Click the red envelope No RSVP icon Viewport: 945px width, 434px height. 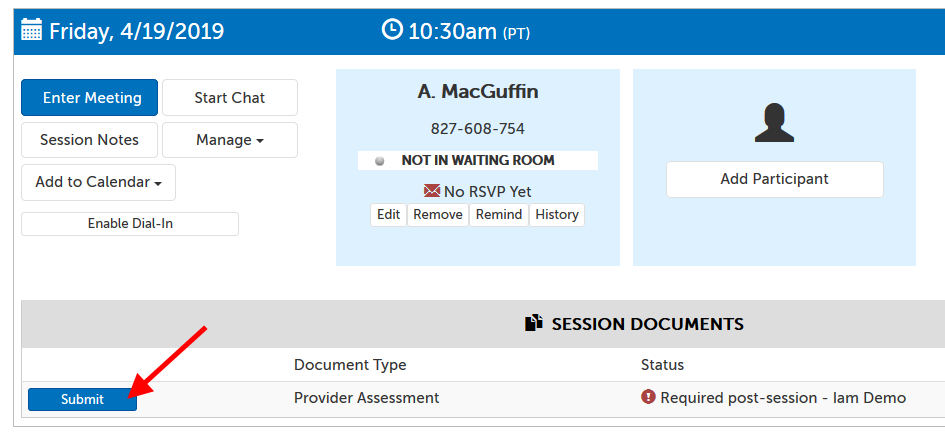pos(432,191)
